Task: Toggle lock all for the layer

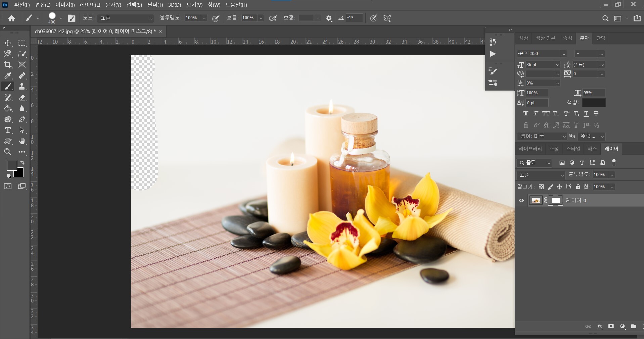Action: pyautogui.click(x=578, y=187)
